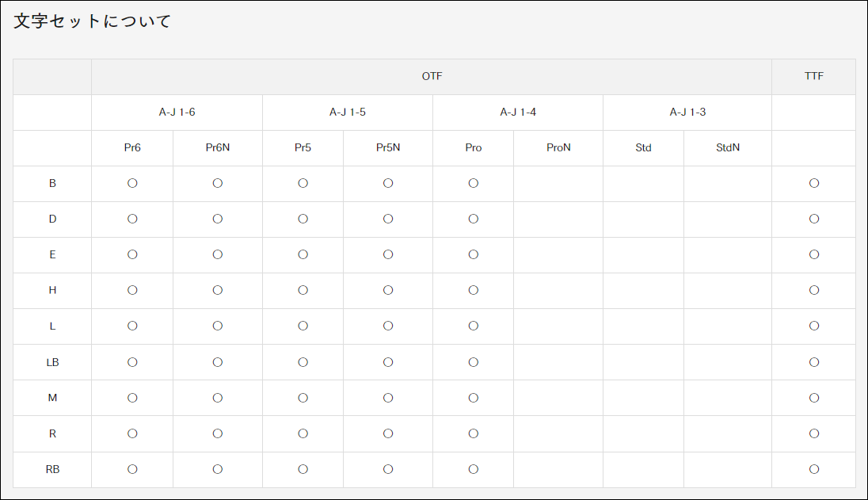Screen dimensions: 868x500
Task: Click the TTF column header
Action: pos(813,77)
